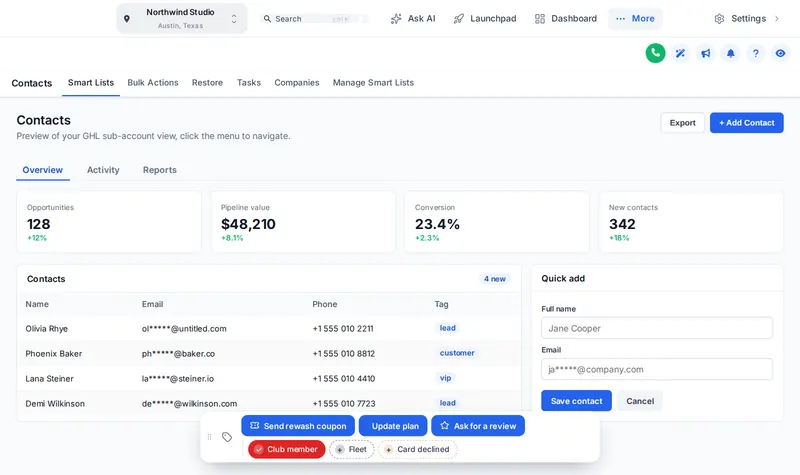Screen dimensions: 800x475
Task: Open the bell notifications icon
Action: coord(731,53)
